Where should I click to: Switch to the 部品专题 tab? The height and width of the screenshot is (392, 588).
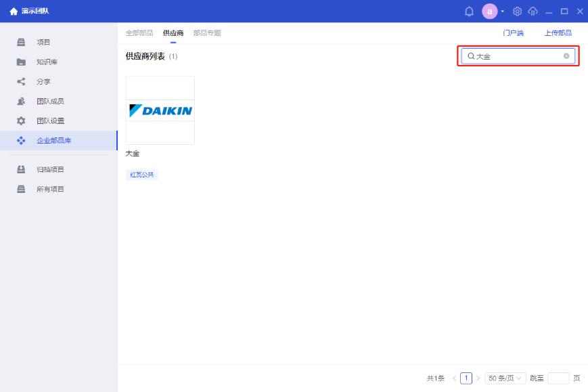207,33
